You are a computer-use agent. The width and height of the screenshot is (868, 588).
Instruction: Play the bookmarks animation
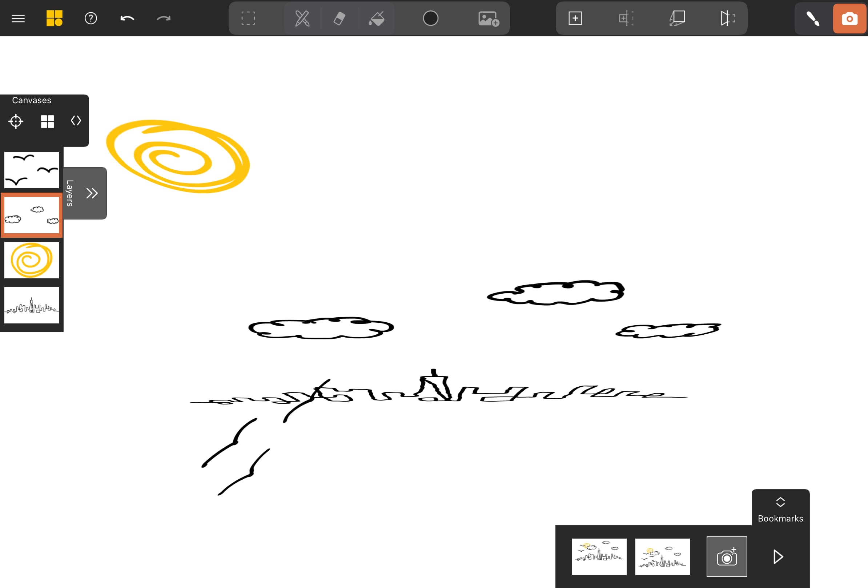(x=778, y=557)
